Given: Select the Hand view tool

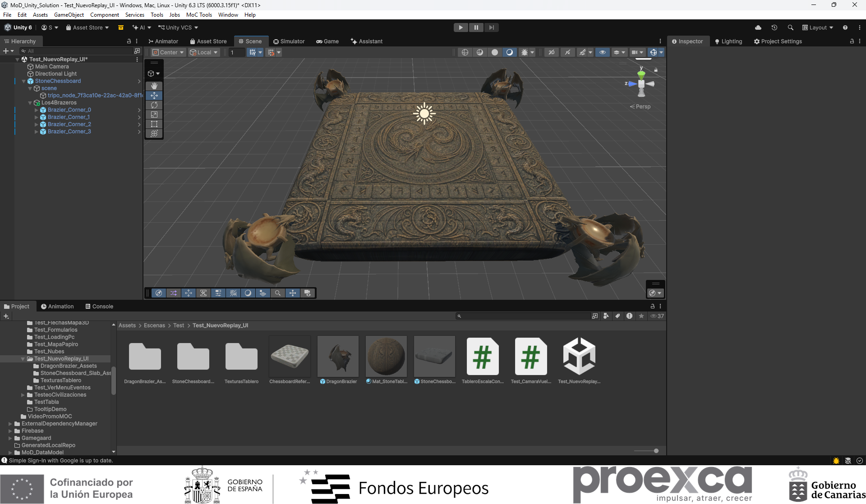Looking at the screenshot, I should click(154, 86).
